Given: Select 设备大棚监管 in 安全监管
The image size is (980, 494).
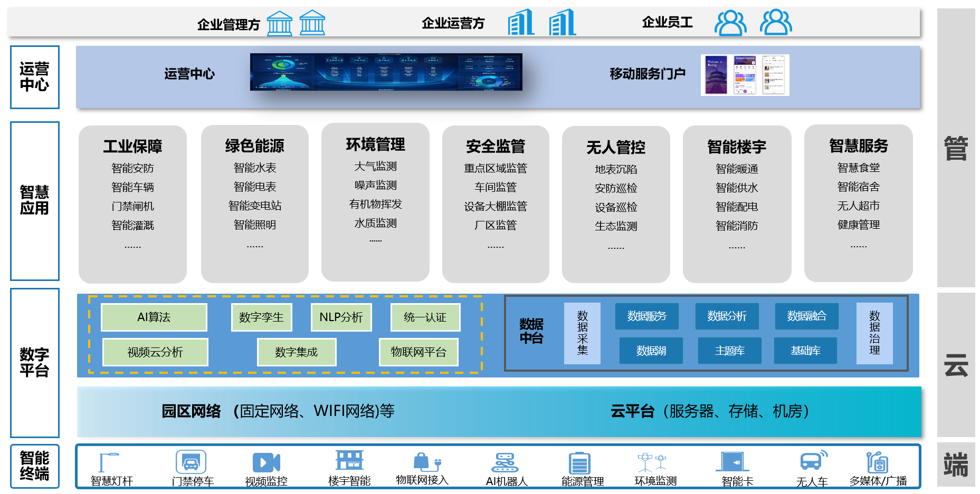Looking at the screenshot, I should click(496, 206).
